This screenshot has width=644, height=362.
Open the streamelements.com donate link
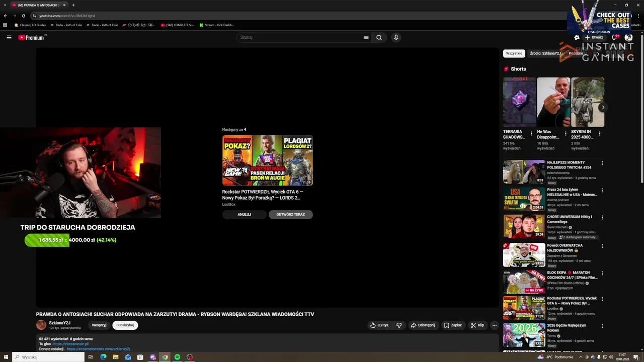99,349
